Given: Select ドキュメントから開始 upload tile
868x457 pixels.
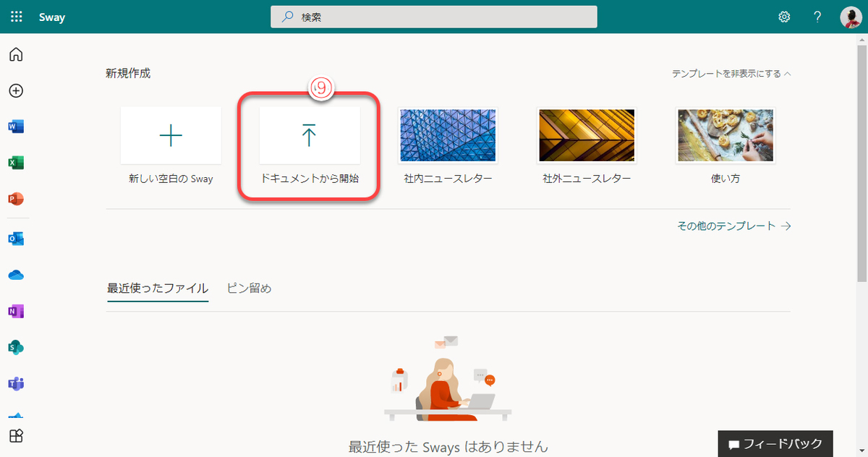Looking at the screenshot, I should (x=310, y=145).
